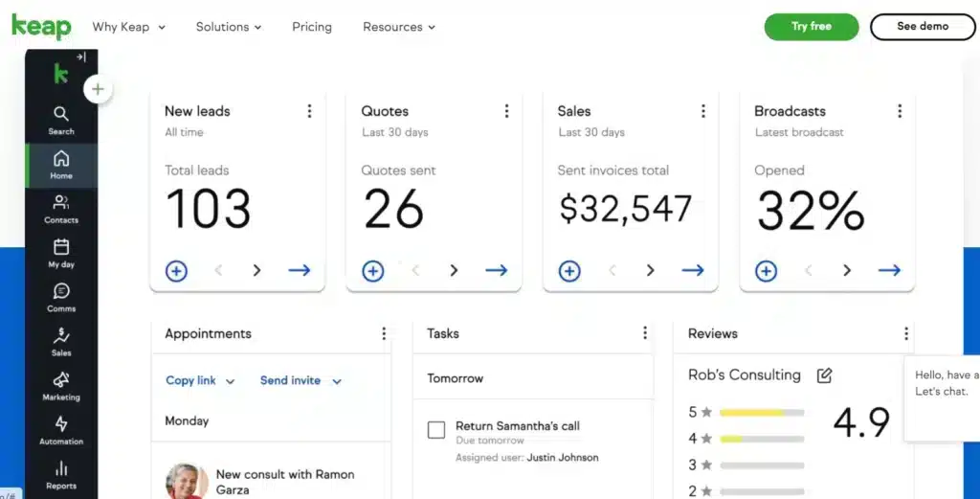Add a sale with plus icon
Image resolution: width=980 pixels, height=499 pixels.
point(569,271)
